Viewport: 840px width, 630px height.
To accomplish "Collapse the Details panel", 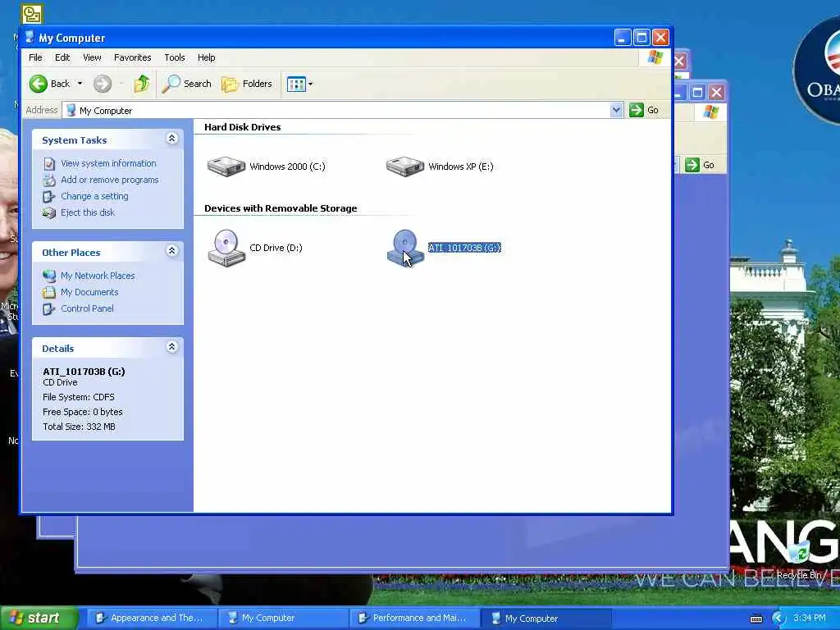I will [x=172, y=347].
